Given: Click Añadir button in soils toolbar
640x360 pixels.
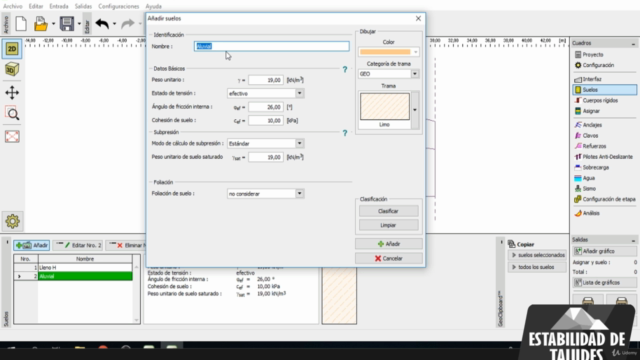Looking at the screenshot, I should (x=32, y=245).
